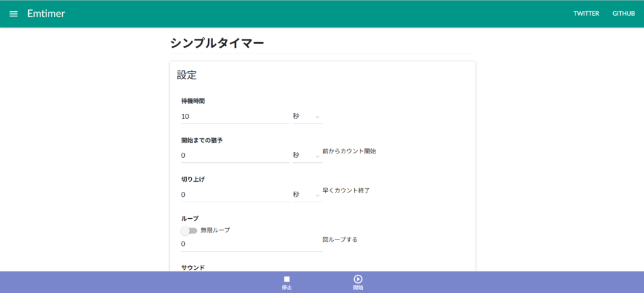
Task: Expand the 待機時間 unit dropdown
Action: tap(306, 116)
